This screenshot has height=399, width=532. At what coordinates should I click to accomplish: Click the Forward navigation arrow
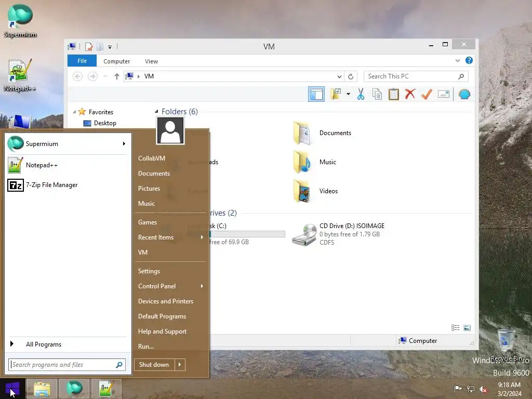click(92, 76)
